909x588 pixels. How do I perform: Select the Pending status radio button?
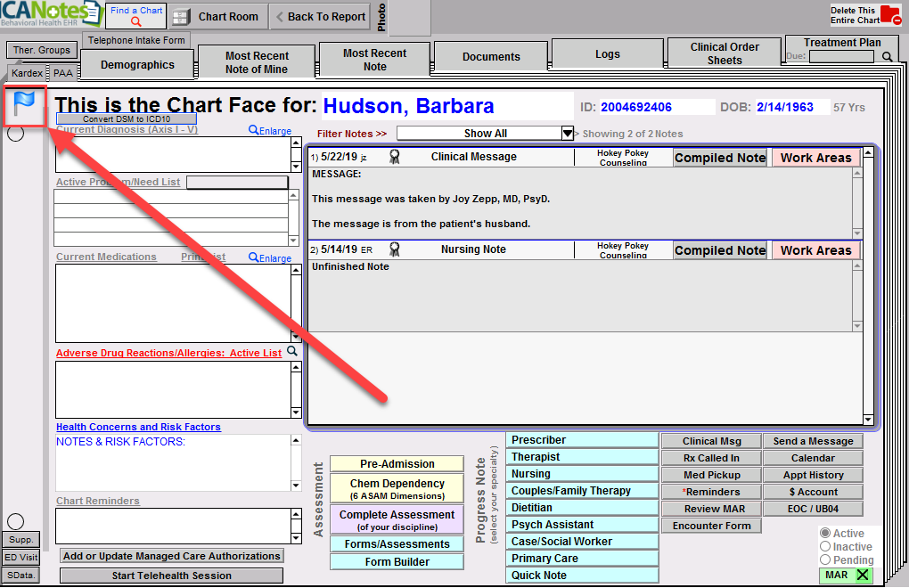825,560
